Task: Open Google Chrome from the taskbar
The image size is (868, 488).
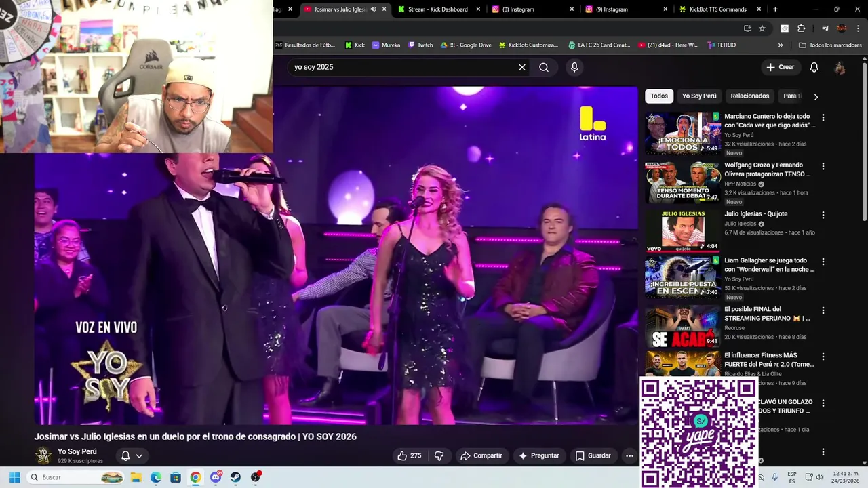Action: coord(195,477)
